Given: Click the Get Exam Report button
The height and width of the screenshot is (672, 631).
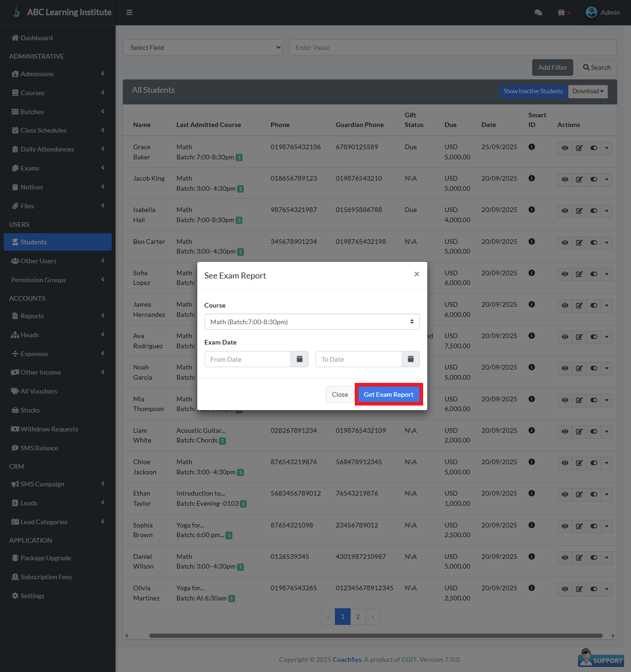Looking at the screenshot, I should pos(388,394).
